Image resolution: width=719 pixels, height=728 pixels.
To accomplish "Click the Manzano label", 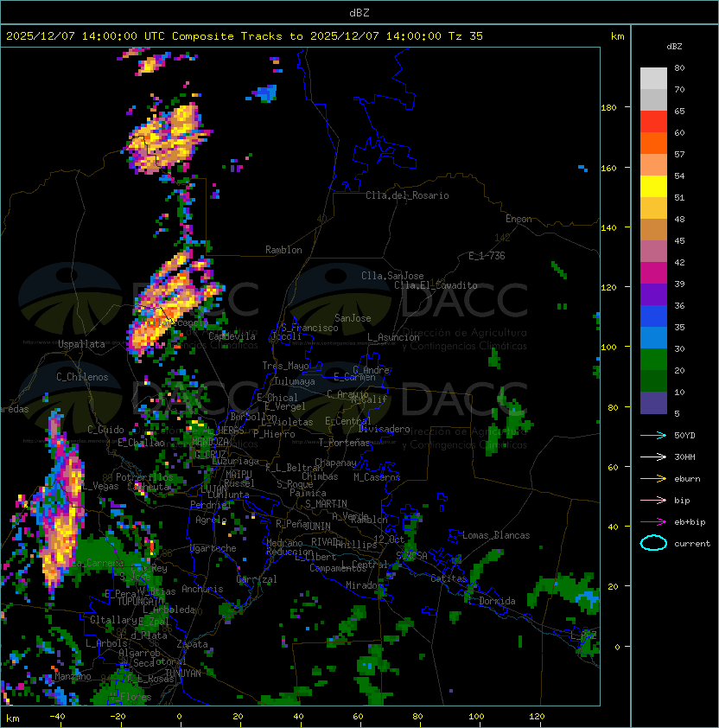I will coord(73,676).
